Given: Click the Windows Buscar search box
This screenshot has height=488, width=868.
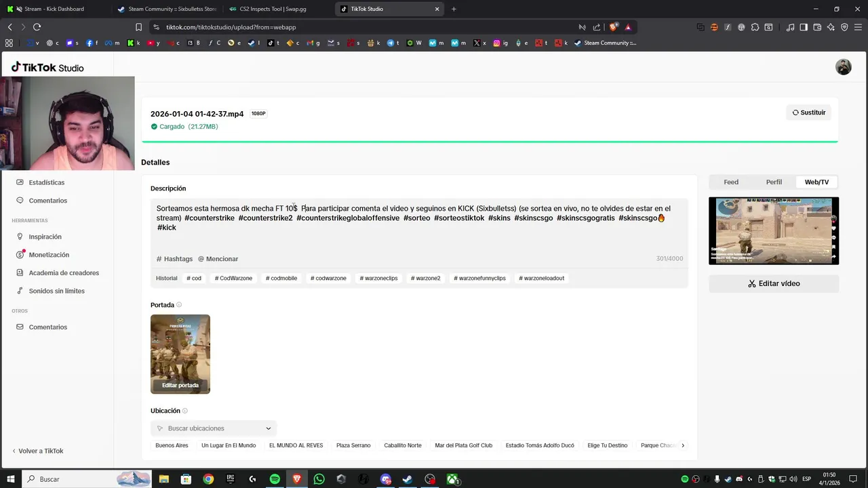Looking at the screenshot, I should pyautogui.click(x=87, y=479).
